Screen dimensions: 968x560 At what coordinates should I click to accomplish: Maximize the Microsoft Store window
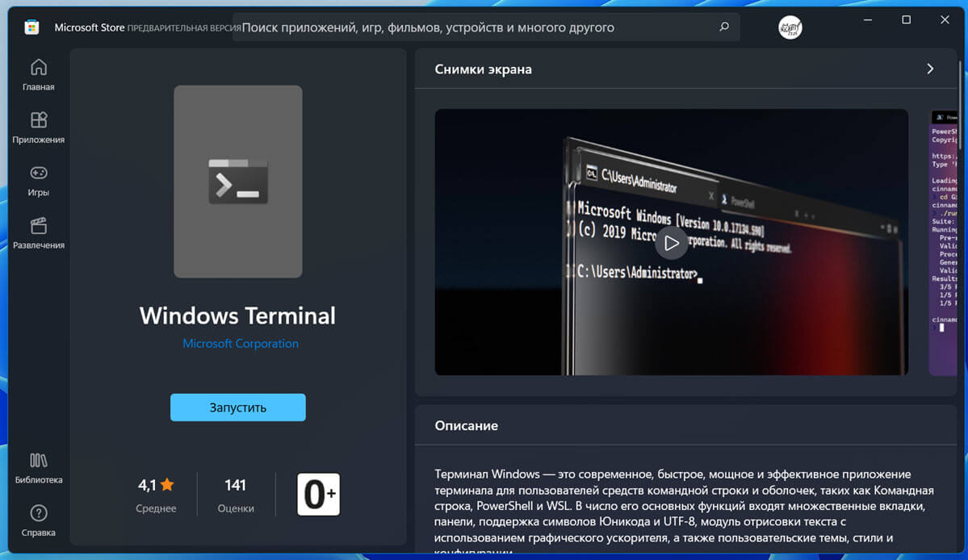906,19
